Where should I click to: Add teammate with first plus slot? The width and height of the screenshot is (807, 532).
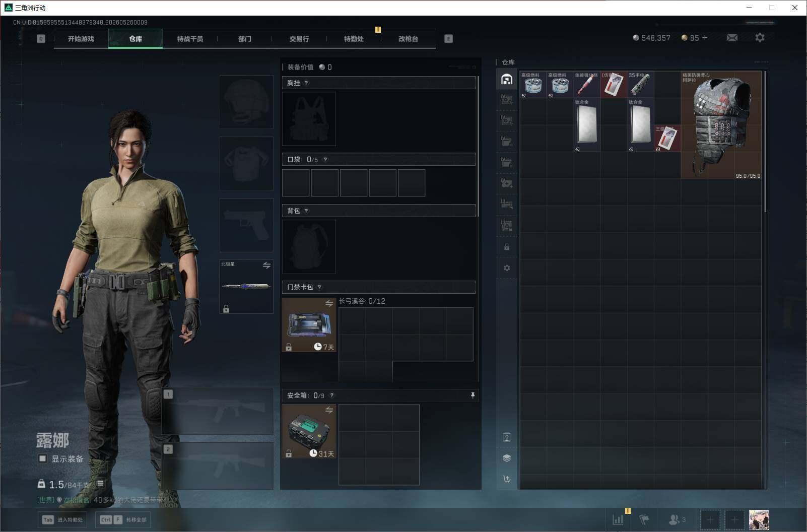[x=710, y=519]
